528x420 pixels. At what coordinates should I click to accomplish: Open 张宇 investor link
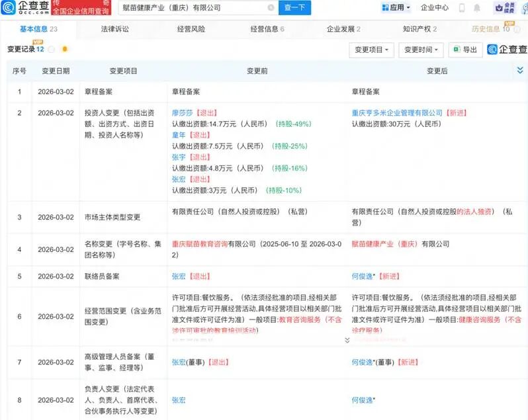(179, 157)
